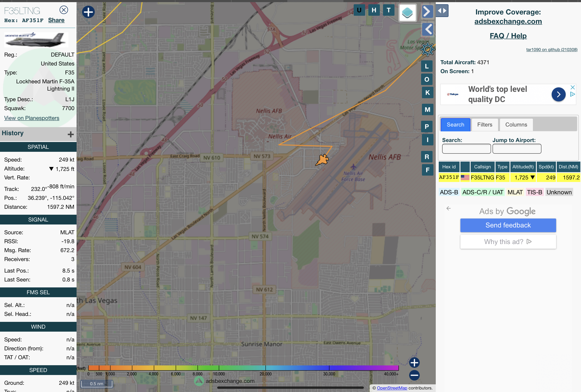Click the SPEED section header

38,370
